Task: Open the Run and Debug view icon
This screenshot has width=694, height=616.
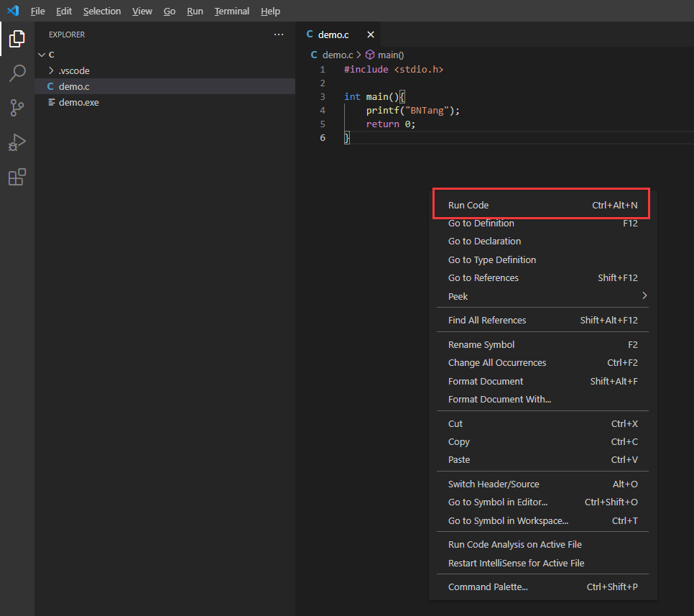Action: [17, 142]
